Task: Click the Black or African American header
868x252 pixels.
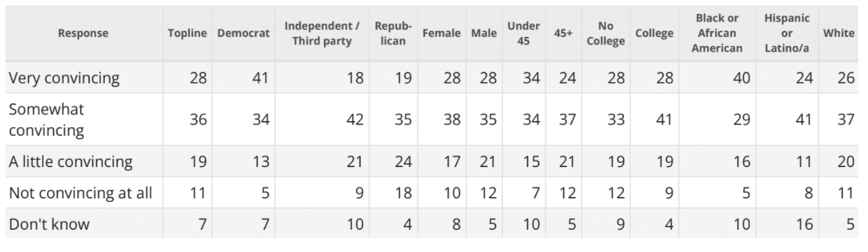Action: pyautogui.click(x=724, y=33)
